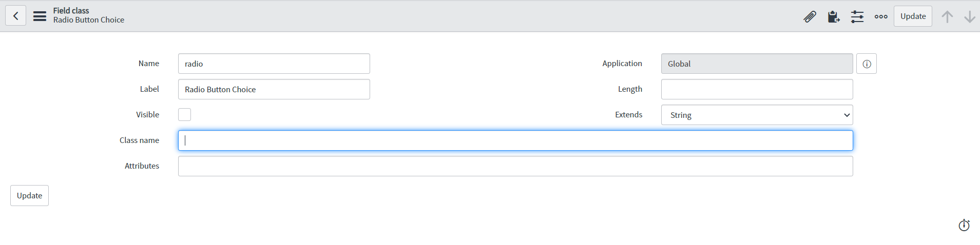The width and height of the screenshot is (980, 245).
Task: Click the bottom Update button
Action: click(x=29, y=195)
